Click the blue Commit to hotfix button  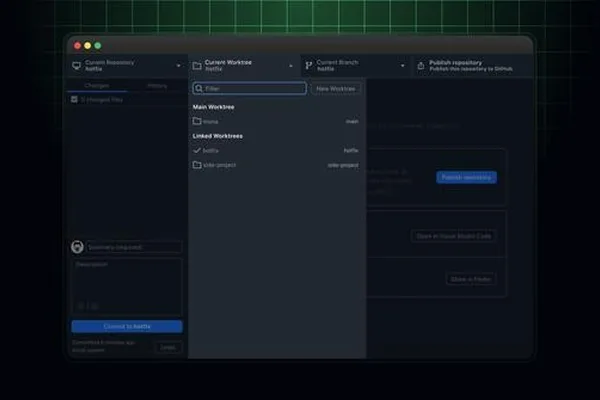[127, 327]
